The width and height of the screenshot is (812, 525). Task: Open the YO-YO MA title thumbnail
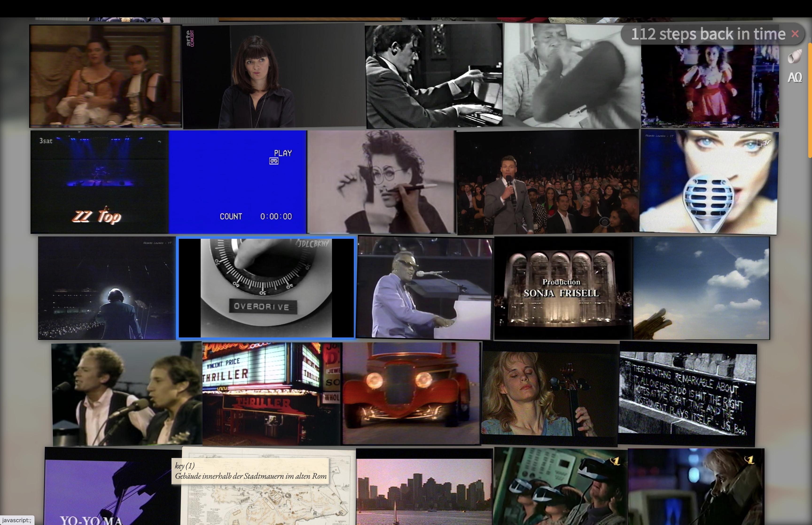coord(113,486)
